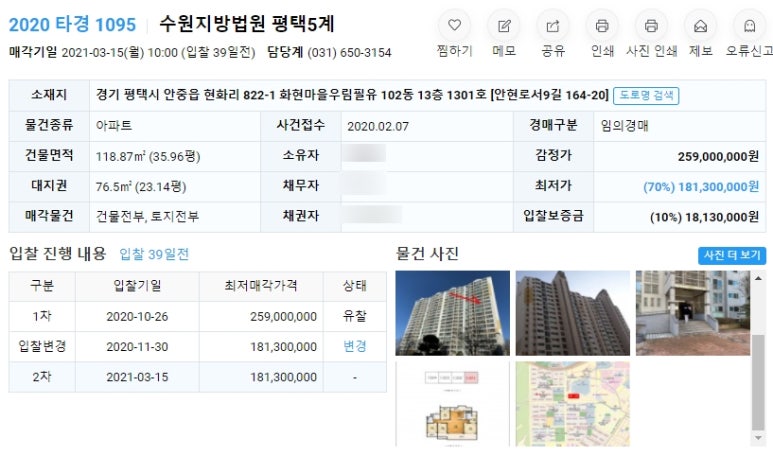Click the 찜하기 heart icon
The width and height of the screenshot is (773, 456).
[454, 26]
